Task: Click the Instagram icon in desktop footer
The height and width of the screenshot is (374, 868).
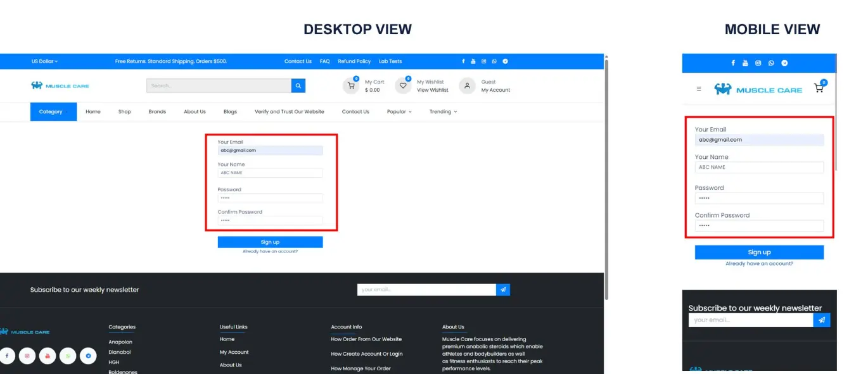Action: 27,356
